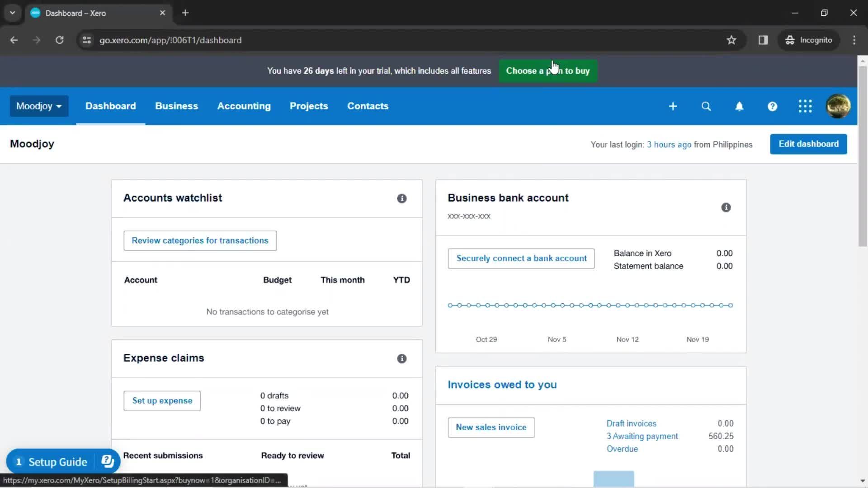
Task: Click the 560.25 awaiting payment amount
Action: point(721,436)
